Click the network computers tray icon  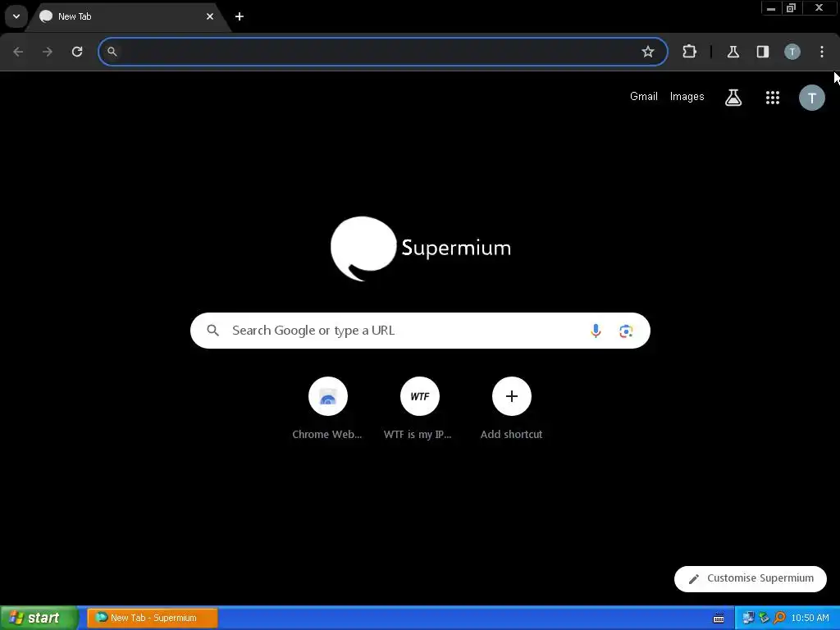tap(748, 618)
